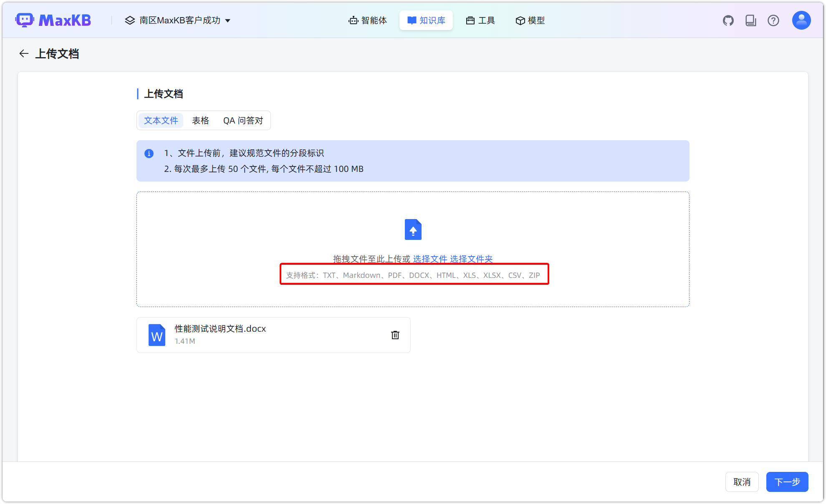Click the 选择文件夹 link
Screen dimensions: 826x504
[470, 259]
